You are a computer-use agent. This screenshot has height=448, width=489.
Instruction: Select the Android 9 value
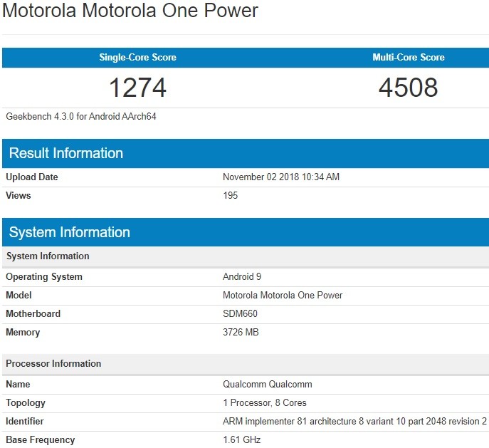point(242,276)
